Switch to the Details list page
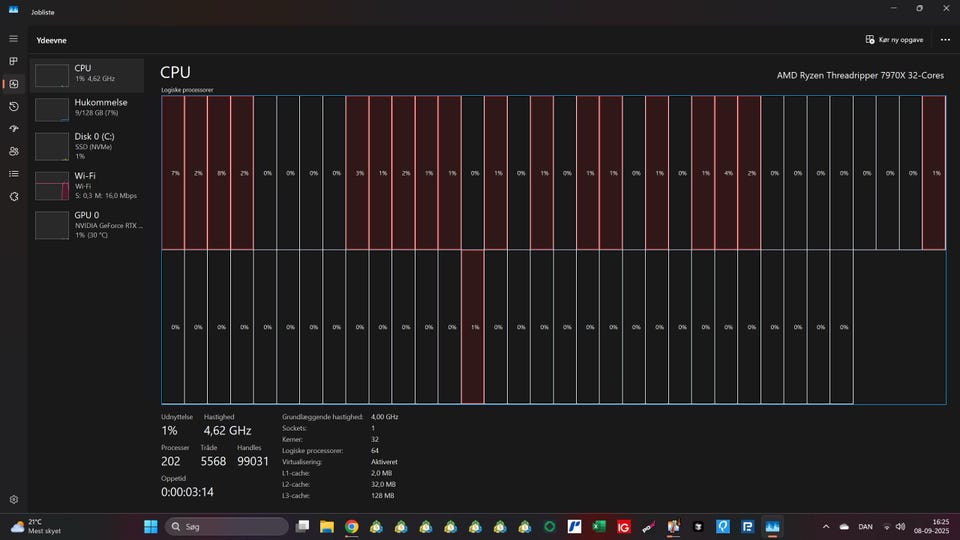960x540 pixels. click(x=14, y=174)
